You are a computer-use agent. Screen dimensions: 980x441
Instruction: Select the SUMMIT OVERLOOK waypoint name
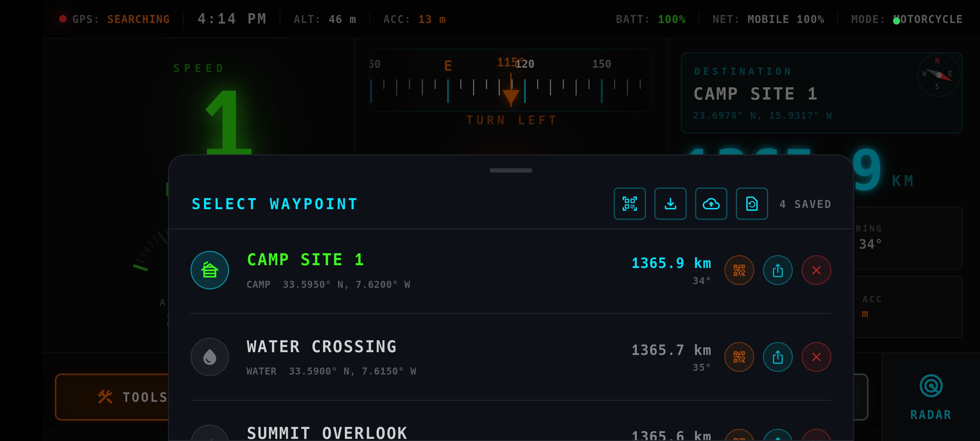[x=327, y=433]
